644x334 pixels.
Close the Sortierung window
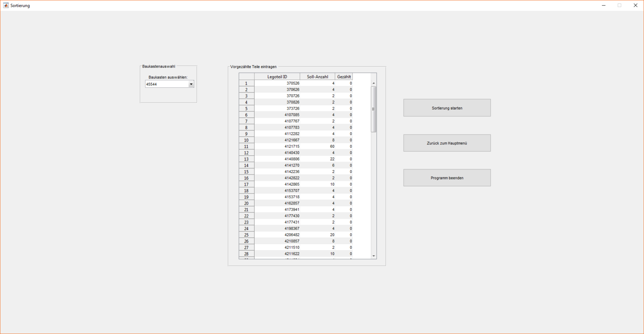[635, 6]
